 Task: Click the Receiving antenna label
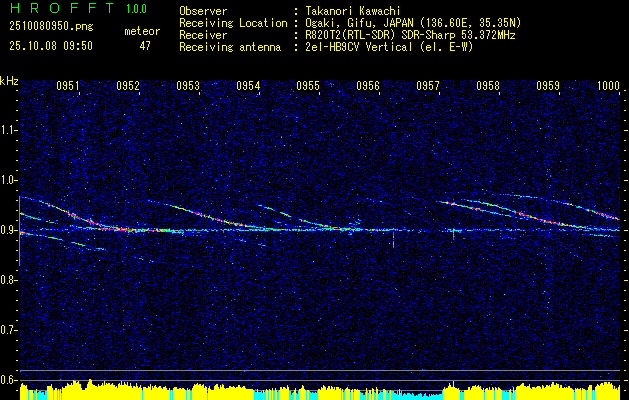pos(230,47)
